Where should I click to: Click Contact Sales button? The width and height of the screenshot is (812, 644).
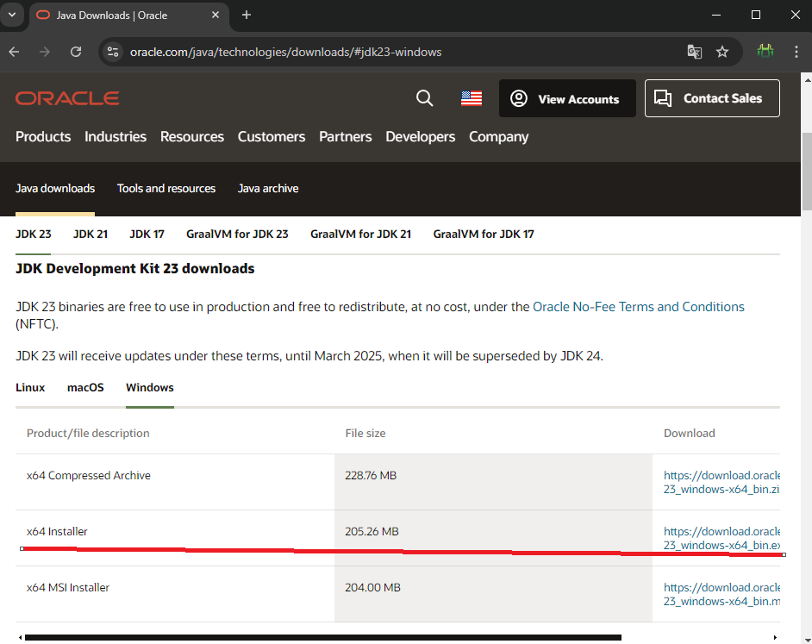pyautogui.click(x=712, y=98)
